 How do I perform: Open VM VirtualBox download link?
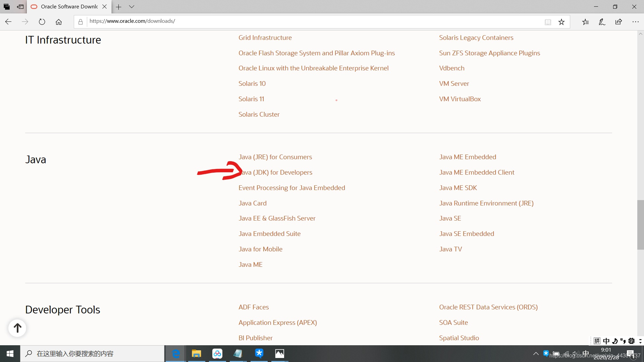pos(460,99)
